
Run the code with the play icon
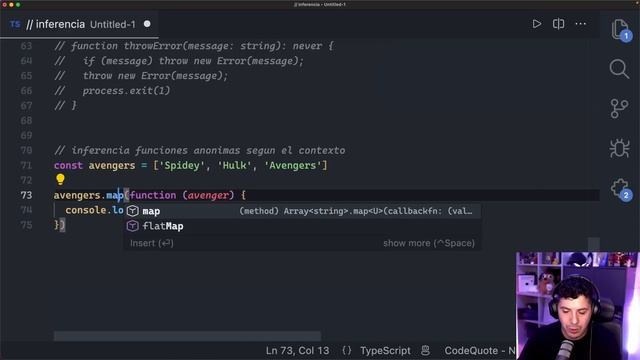click(537, 24)
